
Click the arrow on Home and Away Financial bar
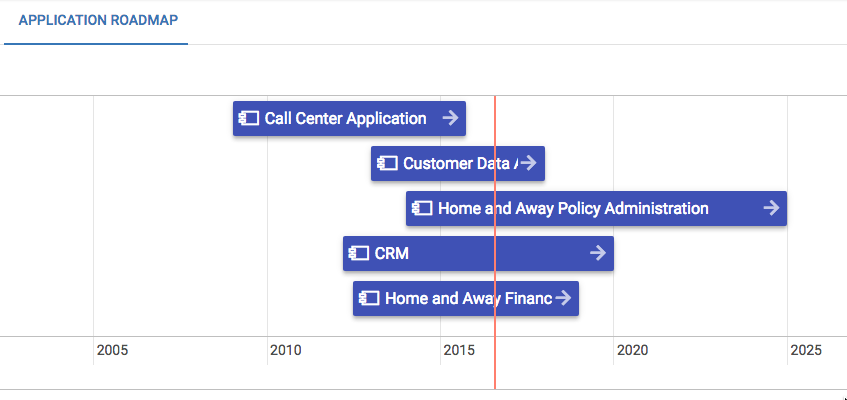click(x=563, y=298)
